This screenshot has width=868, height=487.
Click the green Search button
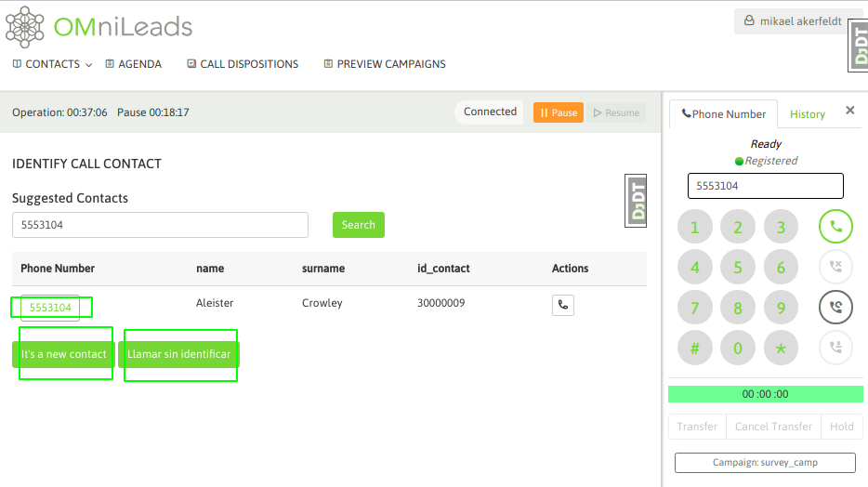tap(358, 225)
